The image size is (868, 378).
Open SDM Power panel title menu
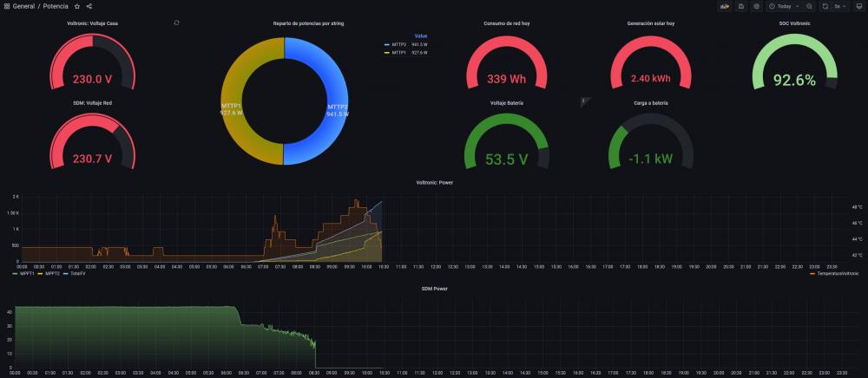click(x=434, y=289)
